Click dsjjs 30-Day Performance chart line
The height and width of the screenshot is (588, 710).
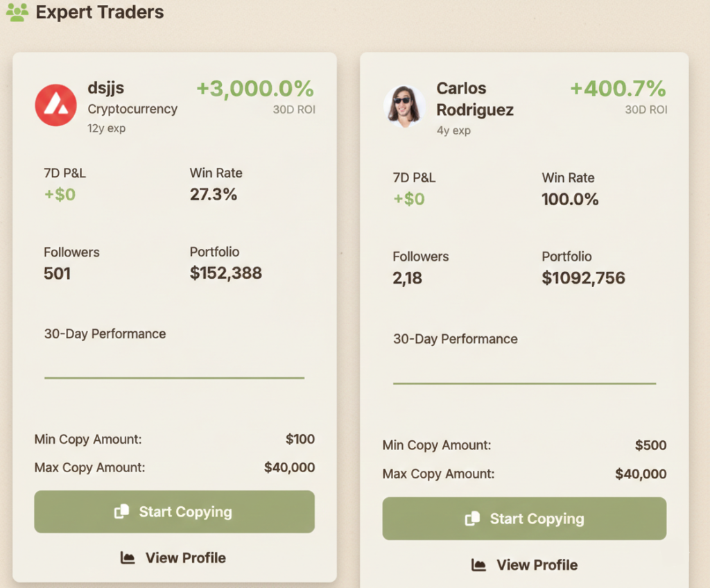coord(174,378)
